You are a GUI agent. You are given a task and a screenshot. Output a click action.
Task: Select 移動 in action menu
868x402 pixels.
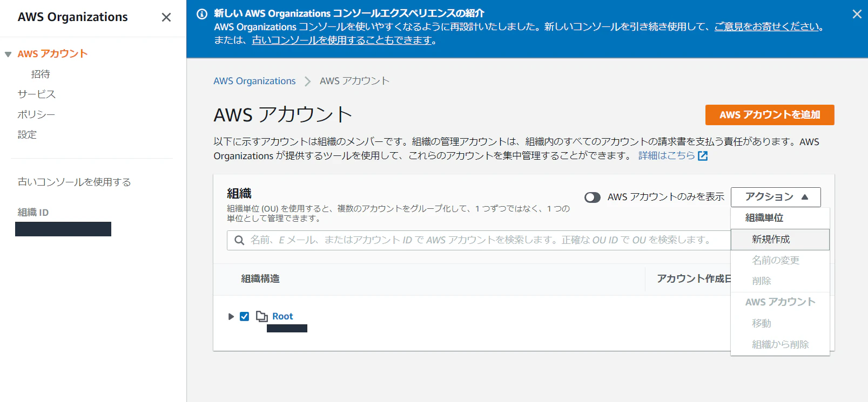[x=780, y=323]
